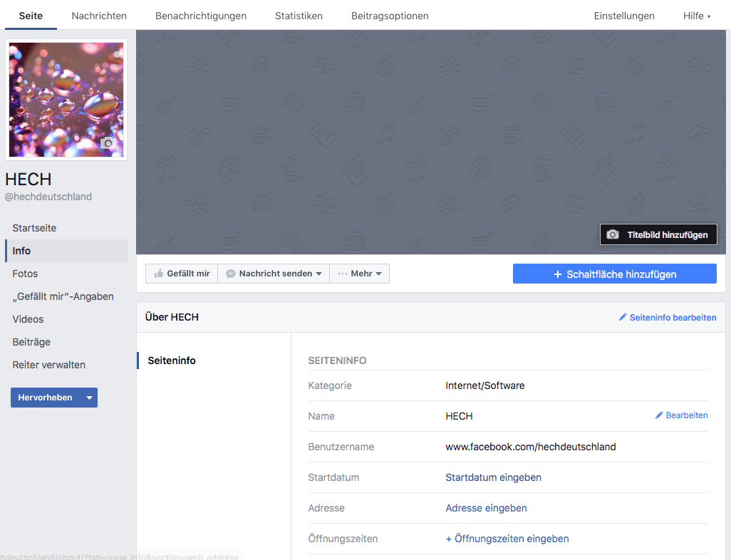Click the pencil icon on Seiteninfo bearbeiten

pos(623,317)
